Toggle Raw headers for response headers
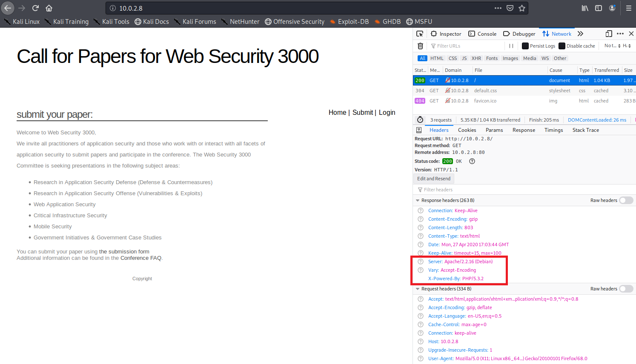The width and height of the screenshot is (636, 364). pos(626,200)
